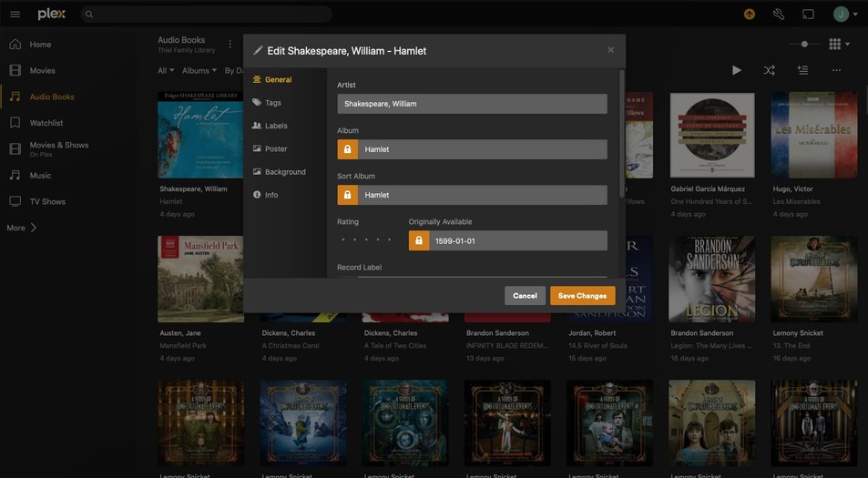Click A Tale of Two Cities link
This screenshot has width=868, height=478.
click(x=394, y=346)
